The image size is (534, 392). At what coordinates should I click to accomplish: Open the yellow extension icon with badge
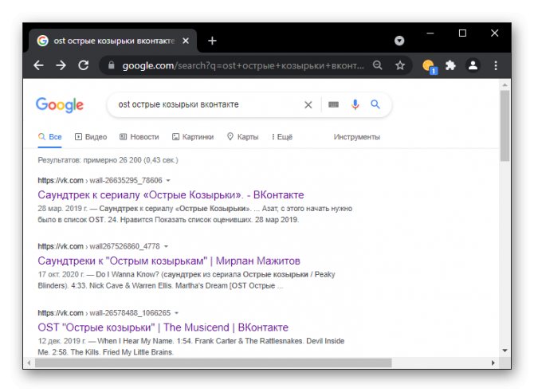click(x=429, y=66)
